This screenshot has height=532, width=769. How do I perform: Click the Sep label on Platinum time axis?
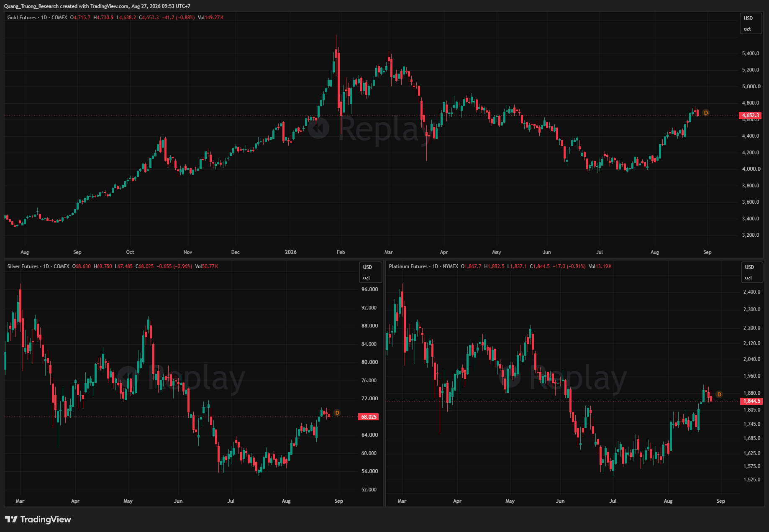click(x=721, y=501)
